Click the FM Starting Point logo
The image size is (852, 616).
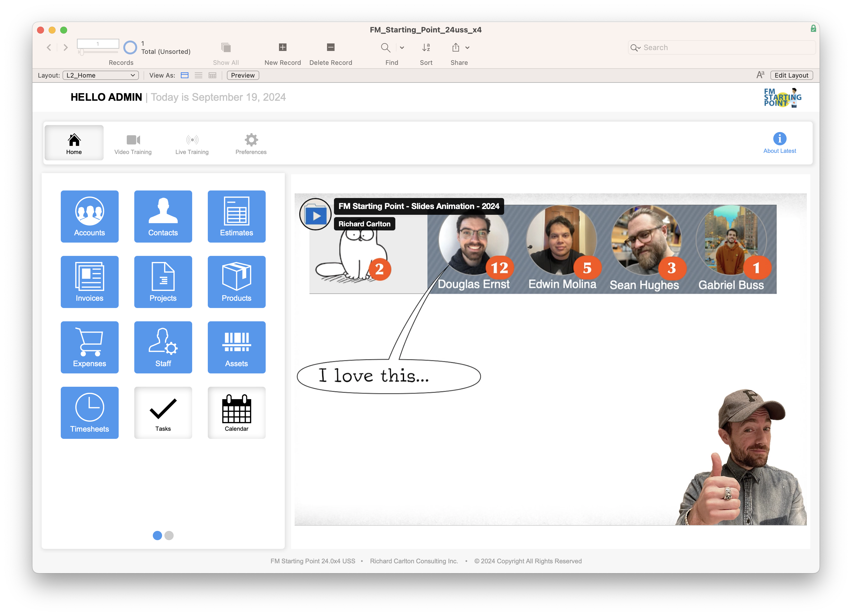coord(783,98)
